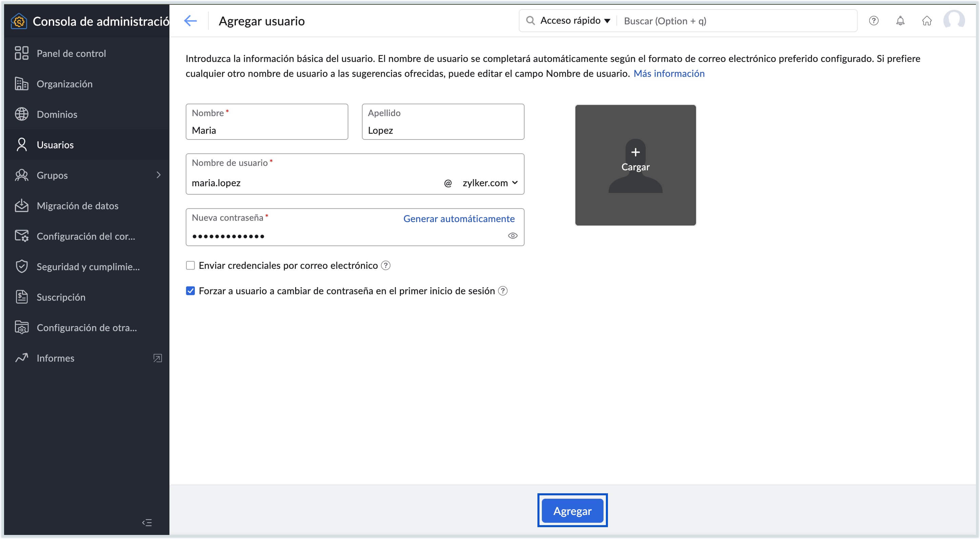Show password with eye icon

tap(512, 236)
